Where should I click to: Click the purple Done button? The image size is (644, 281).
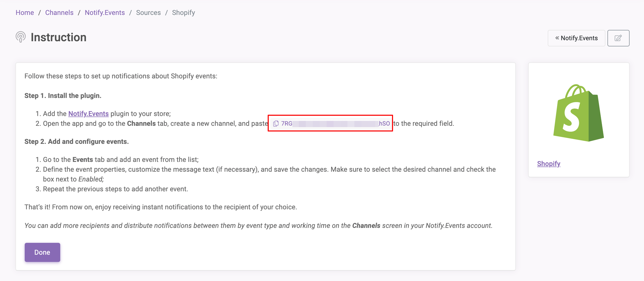pyautogui.click(x=42, y=252)
